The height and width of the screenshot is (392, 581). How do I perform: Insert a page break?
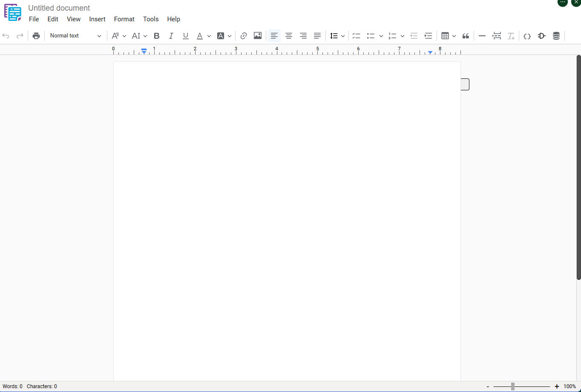click(497, 36)
